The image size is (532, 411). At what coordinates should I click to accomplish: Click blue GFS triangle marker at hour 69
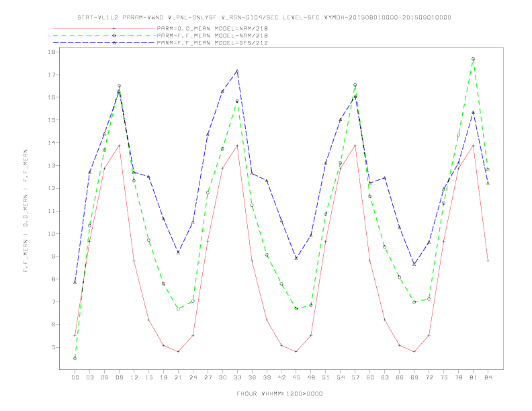414,264
